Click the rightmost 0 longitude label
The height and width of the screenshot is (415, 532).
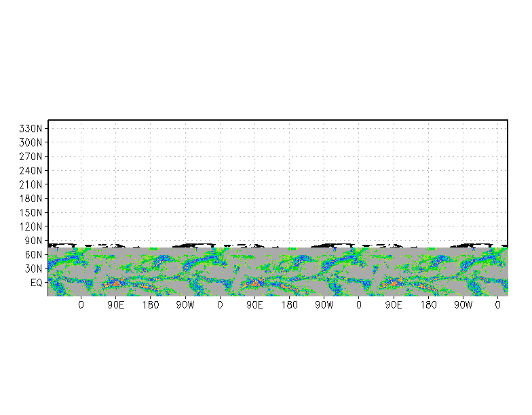[x=498, y=305]
